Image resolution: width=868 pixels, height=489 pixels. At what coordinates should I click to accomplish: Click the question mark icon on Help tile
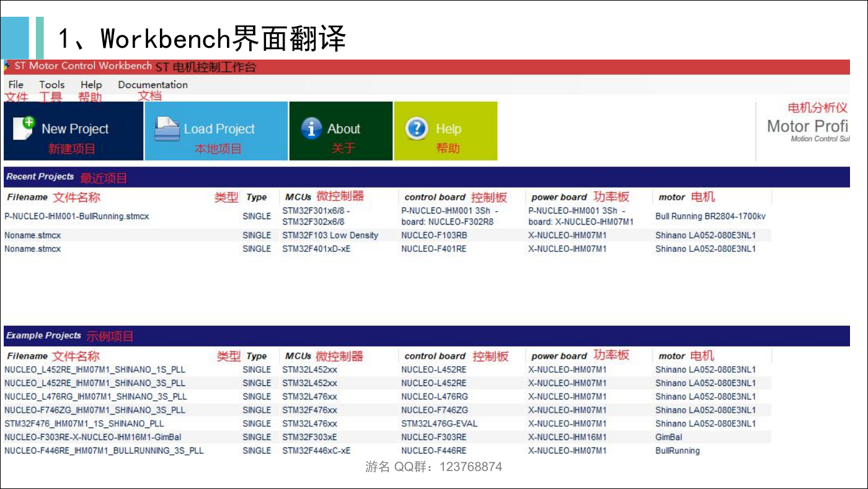pos(417,128)
